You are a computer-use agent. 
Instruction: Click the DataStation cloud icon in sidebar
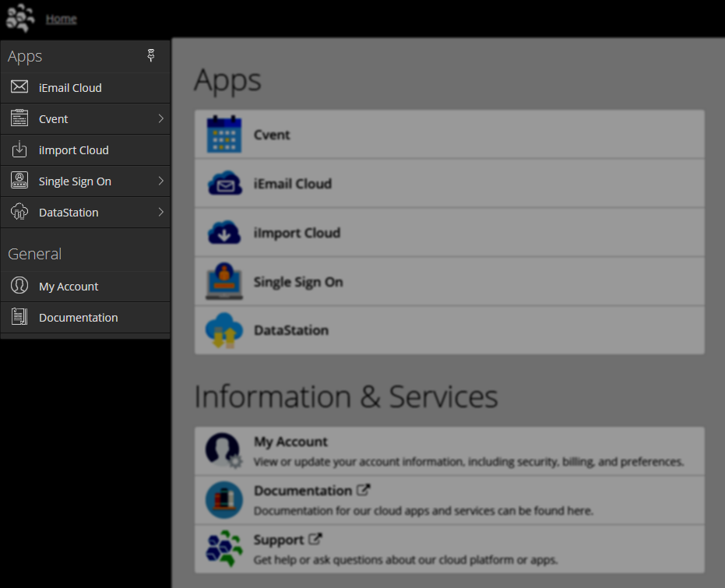[19, 212]
